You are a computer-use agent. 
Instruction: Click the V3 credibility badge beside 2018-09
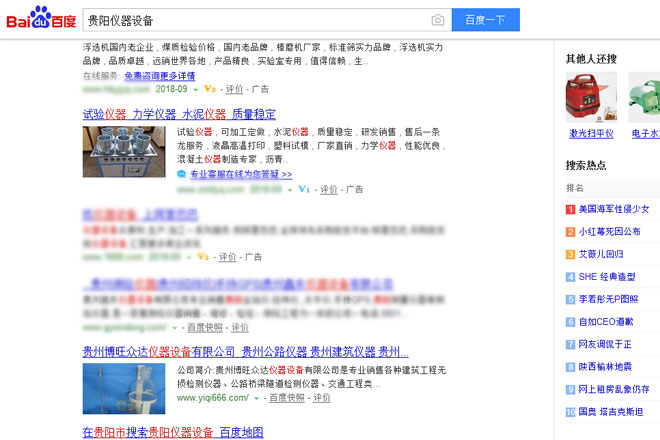210,89
